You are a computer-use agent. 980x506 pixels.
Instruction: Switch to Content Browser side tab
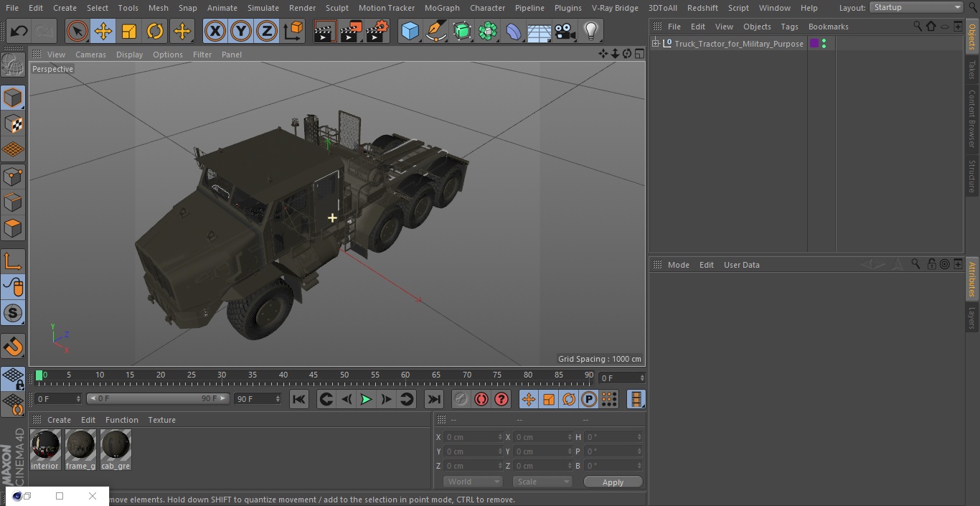tap(972, 118)
